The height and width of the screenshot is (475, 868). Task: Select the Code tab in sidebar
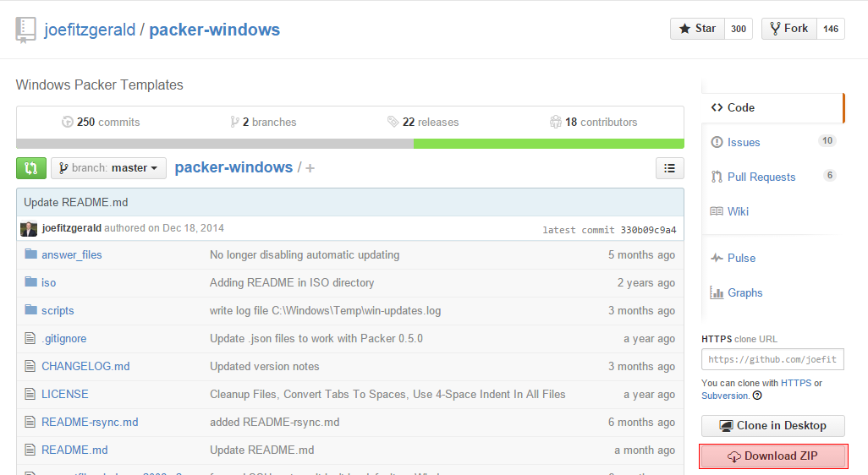coord(772,108)
